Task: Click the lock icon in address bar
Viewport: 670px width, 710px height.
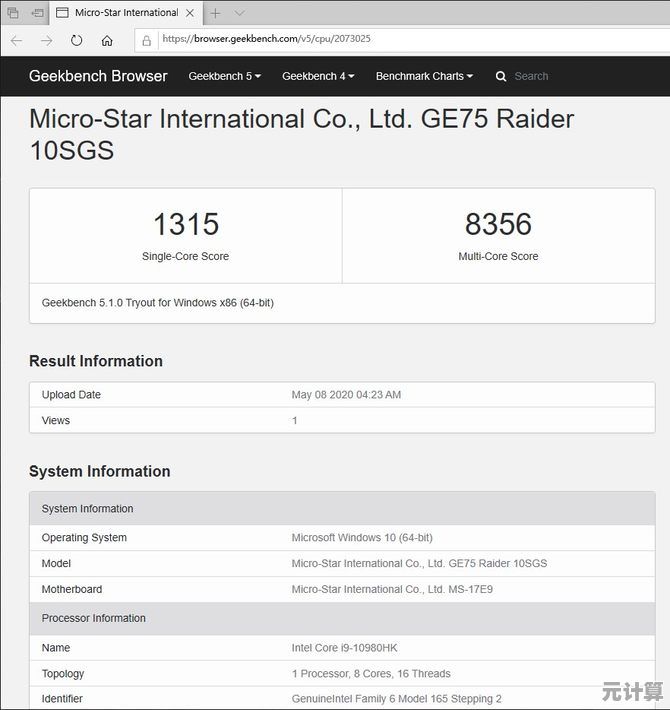Action: (x=147, y=40)
